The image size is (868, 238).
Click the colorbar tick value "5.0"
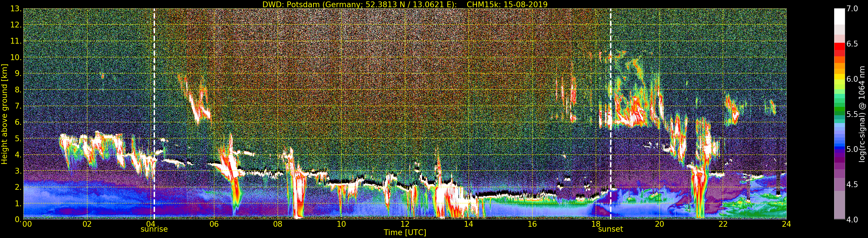click(852, 149)
